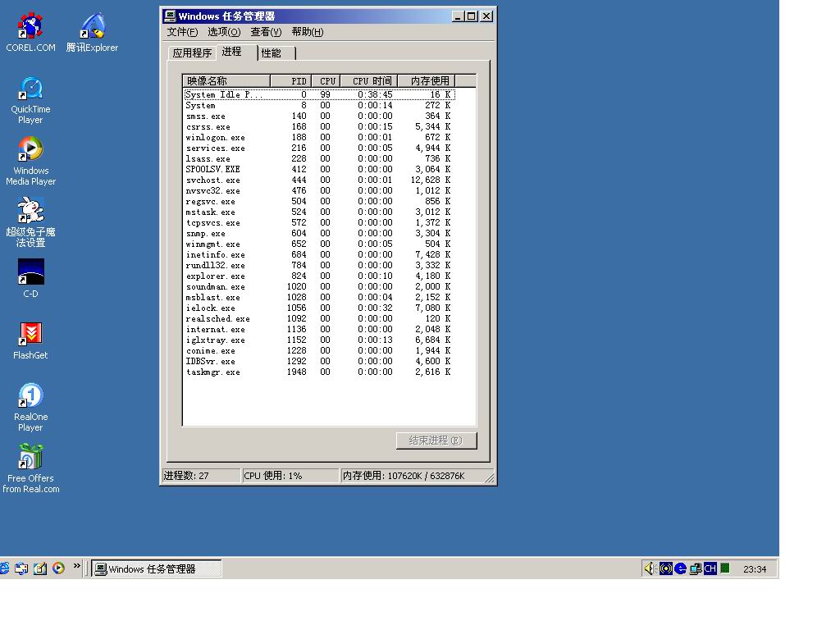This screenshot has width=840, height=630.
Task: Open the 选项(O) menu
Action: coord(224,32)
